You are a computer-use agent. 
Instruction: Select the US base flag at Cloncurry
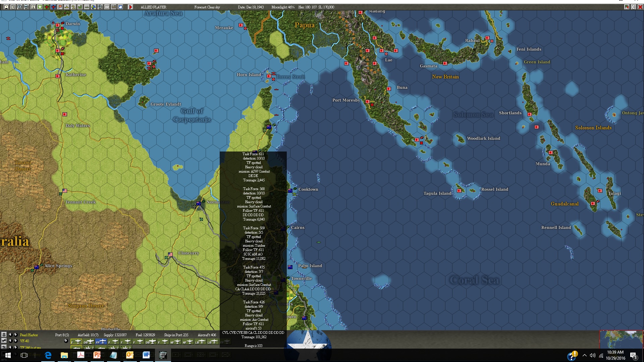tap(170, 254)
